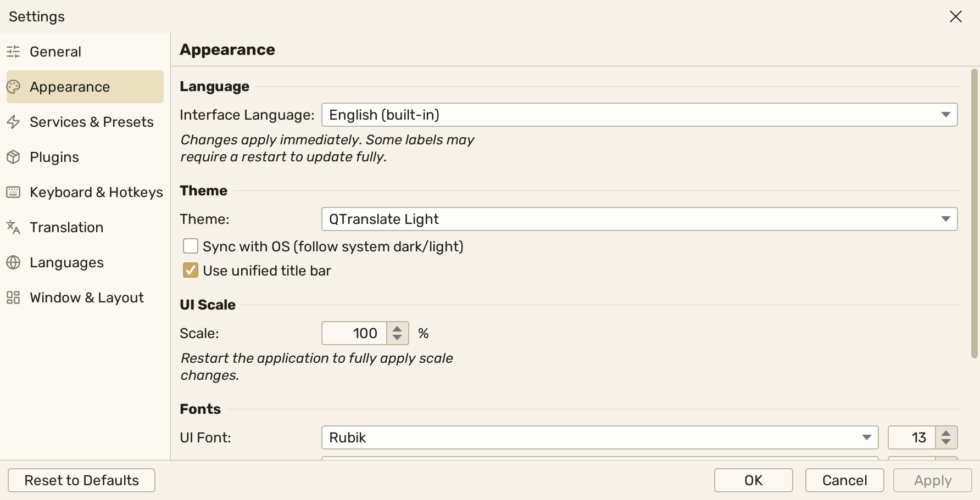Decrease the UI font size
980x500 pixels.
[946, 442]
